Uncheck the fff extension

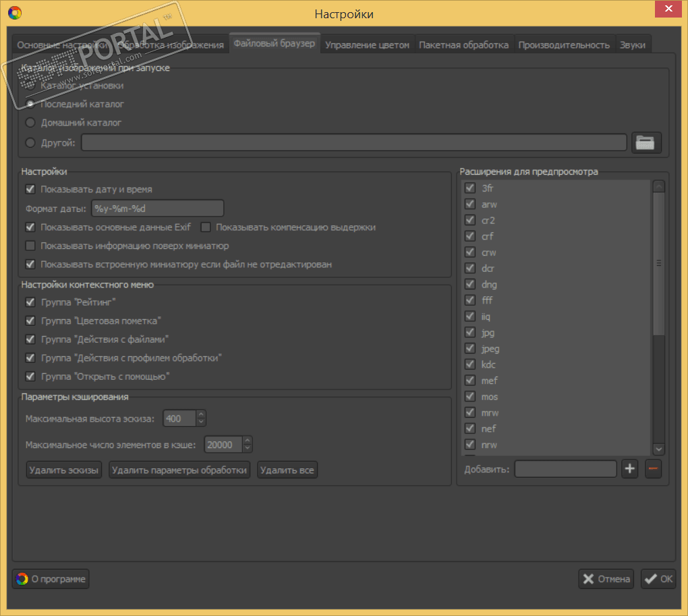click(470, 300)
